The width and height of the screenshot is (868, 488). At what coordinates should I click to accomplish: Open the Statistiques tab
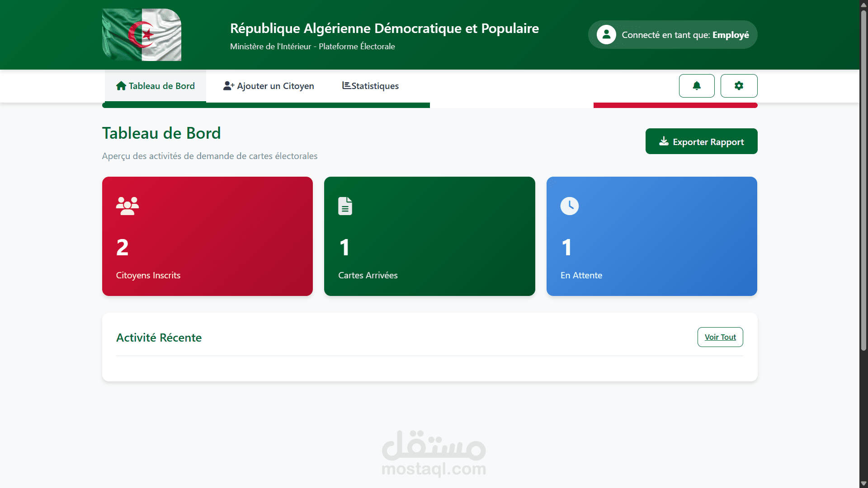click(370, 86)
